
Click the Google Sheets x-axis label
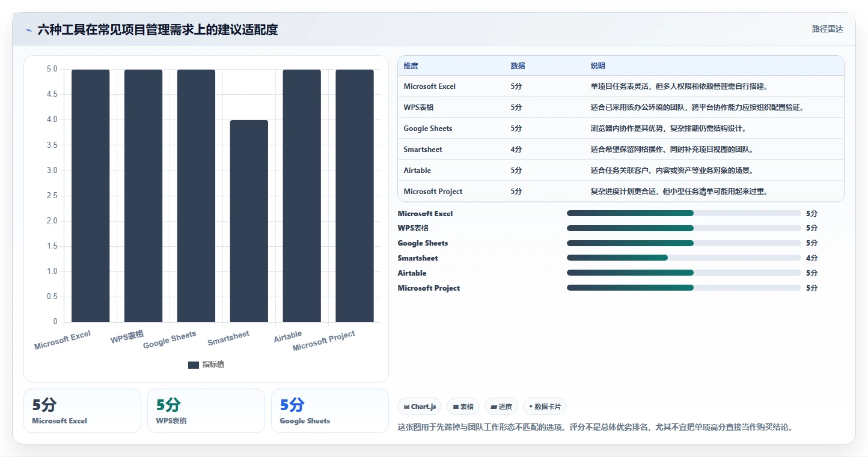(170, 340)
